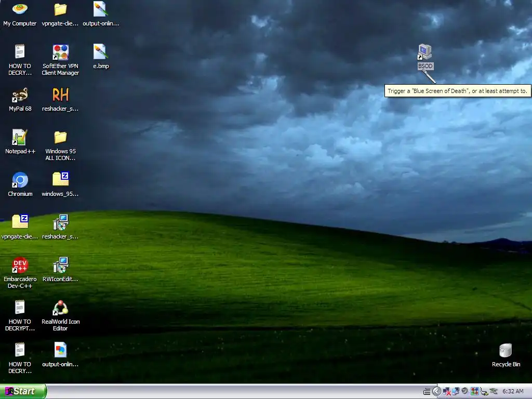Click the SoftEther VPN tray icon
532x399 pixels.
[474, 392]
